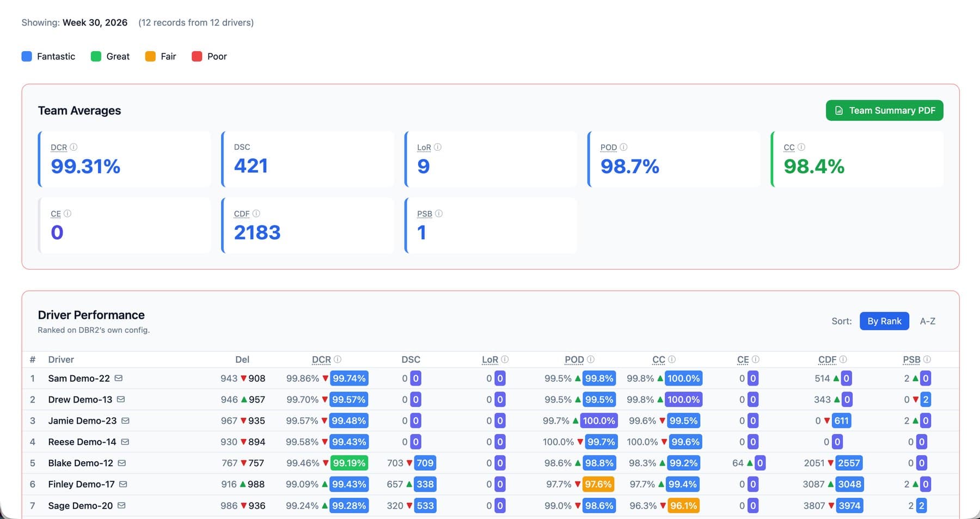This screenshot has height=519, width=980.
Task: Click the info icon in the CC column header
Action: point(672,359)
